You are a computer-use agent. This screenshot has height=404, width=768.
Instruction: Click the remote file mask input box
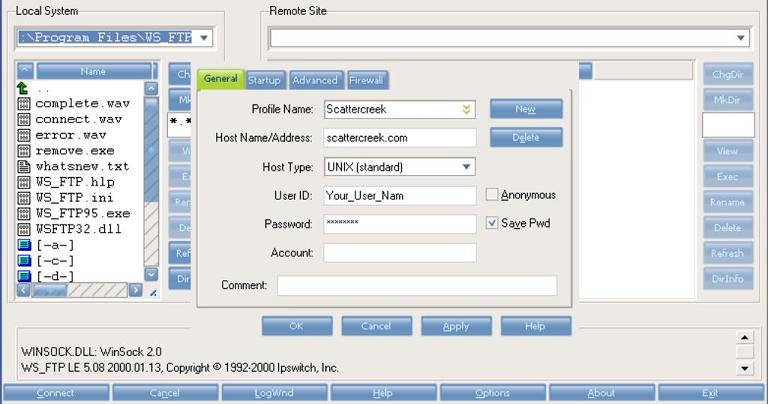click(728, 125)
